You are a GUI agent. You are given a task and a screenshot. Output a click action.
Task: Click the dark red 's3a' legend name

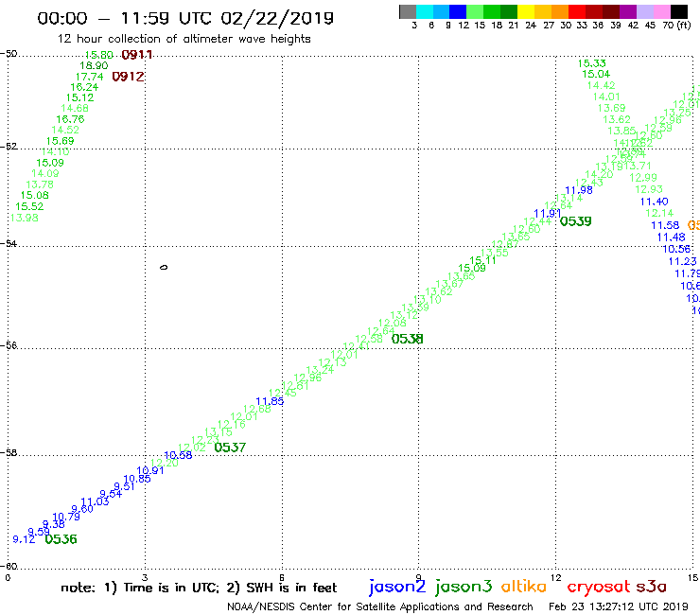coord(652,587)
